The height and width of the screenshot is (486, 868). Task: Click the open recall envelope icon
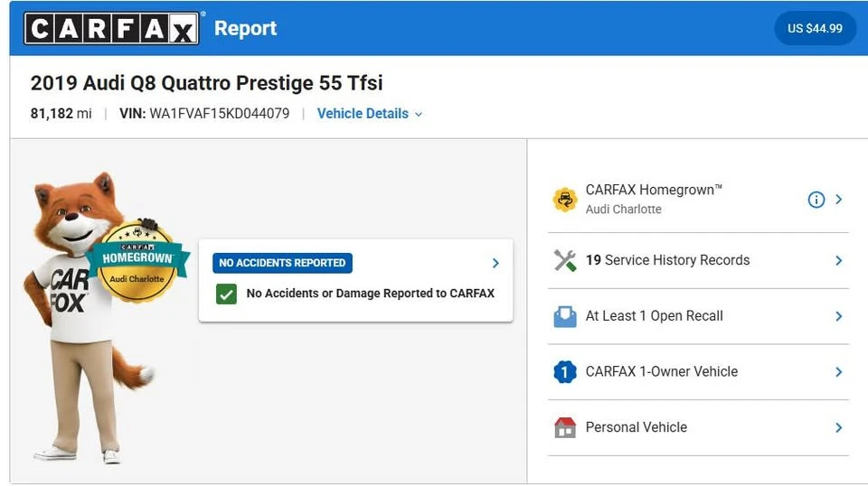pyautogui.click(x=564, y=316)
